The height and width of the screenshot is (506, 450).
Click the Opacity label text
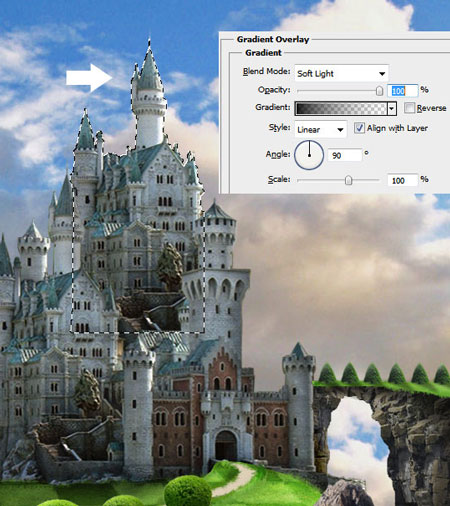point(274,90)
